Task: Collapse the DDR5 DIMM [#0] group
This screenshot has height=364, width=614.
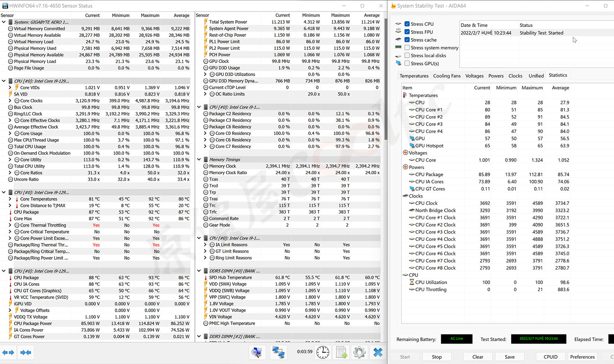Action: pyautogui.click(x=199, y=271)
